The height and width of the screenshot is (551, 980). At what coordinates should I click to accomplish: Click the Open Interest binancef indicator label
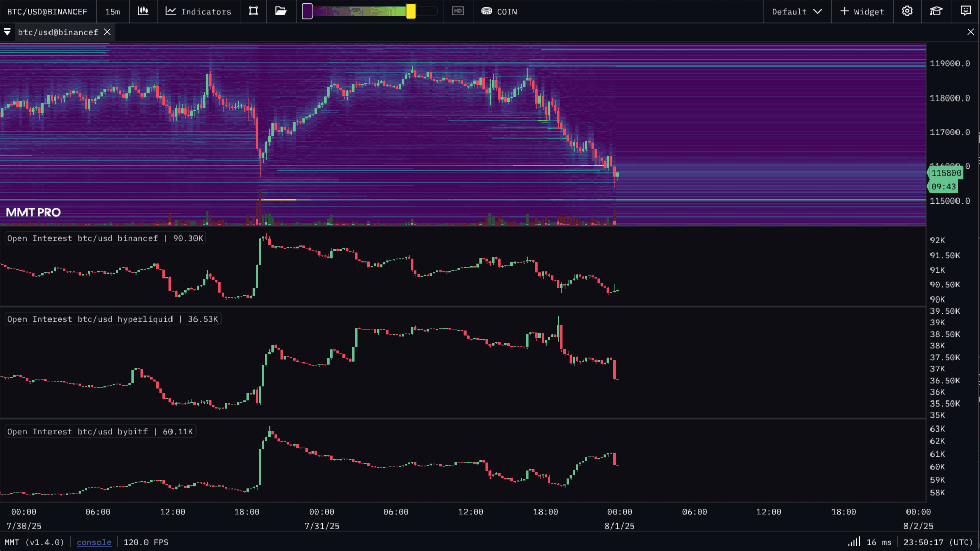click(x=105, y=238)
